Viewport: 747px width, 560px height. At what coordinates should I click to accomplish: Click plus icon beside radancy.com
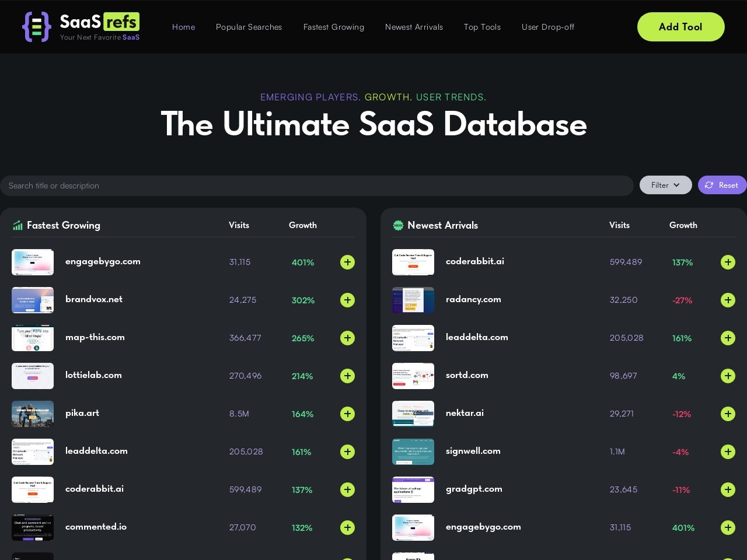(x=728, y=300)
